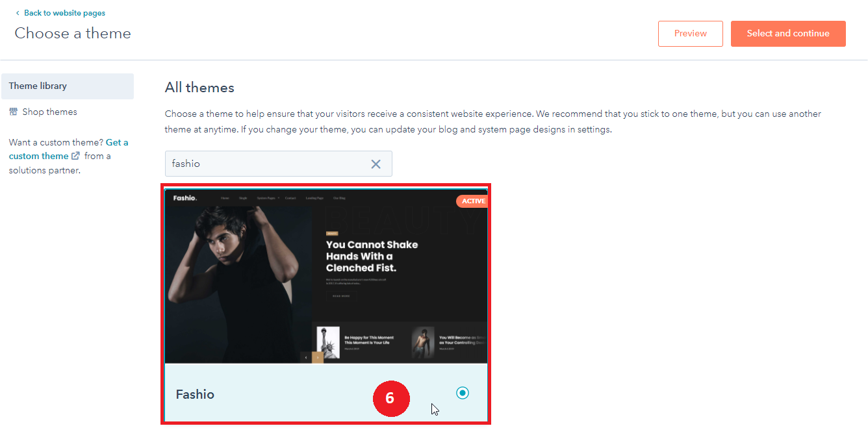
Task: Click the Fashio theme preview thumbnail
Action: pos(325,276)
